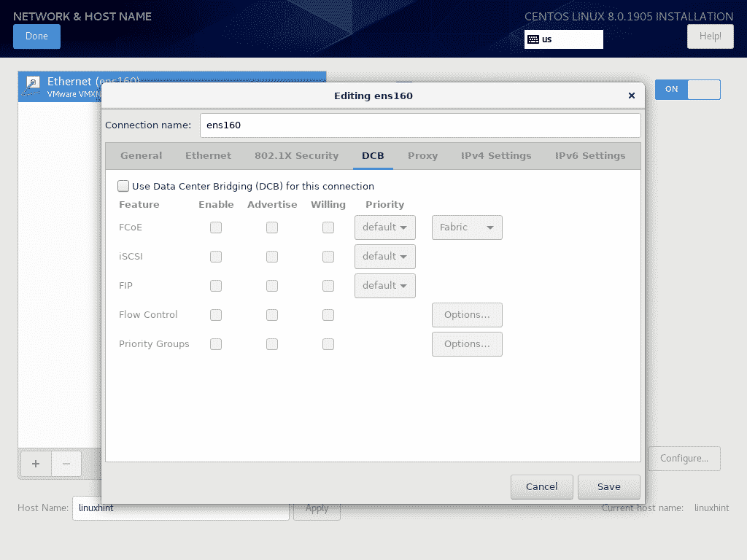Open the FCoE priority default dropdown
This screenshot has height=560, width=747.
click(x=385, y=227)
